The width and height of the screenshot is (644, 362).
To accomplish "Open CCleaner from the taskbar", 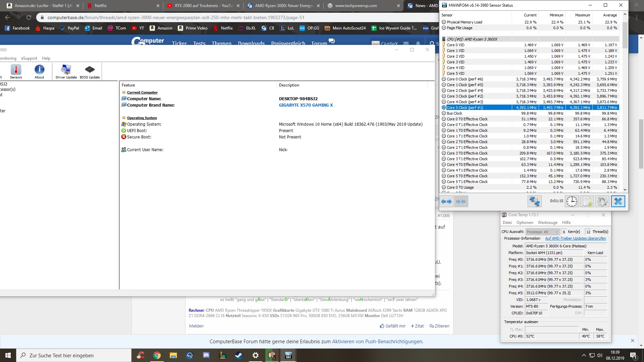I will coord(141,355).
